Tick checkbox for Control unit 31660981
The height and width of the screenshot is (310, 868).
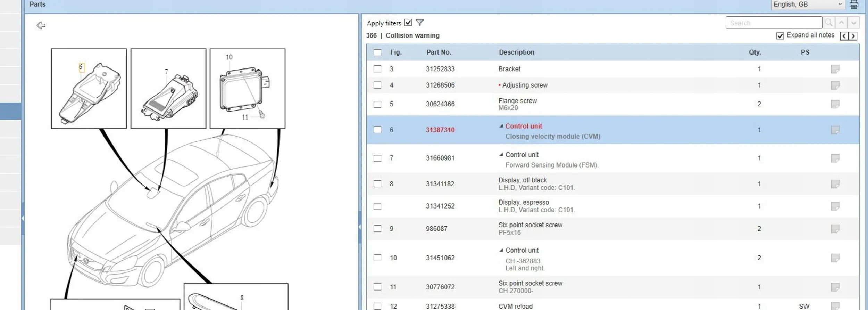377,158
